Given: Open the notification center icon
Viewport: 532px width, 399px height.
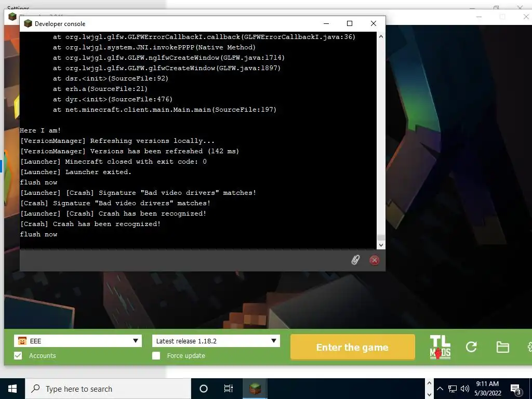Looking at the screenshot, I should (516, 390).
